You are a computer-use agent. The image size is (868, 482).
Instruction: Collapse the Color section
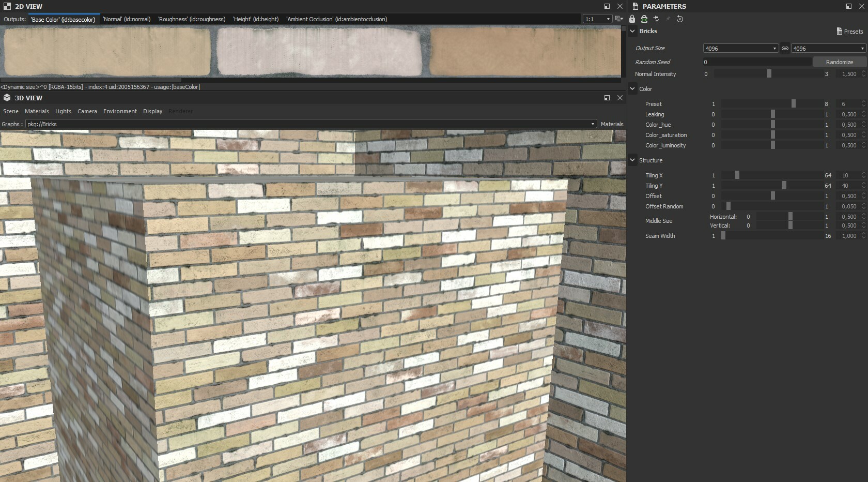(x=632, y=89)
